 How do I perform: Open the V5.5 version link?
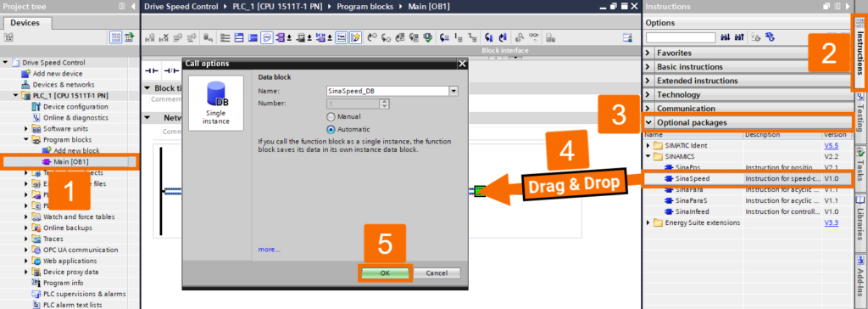coord(831,145)
